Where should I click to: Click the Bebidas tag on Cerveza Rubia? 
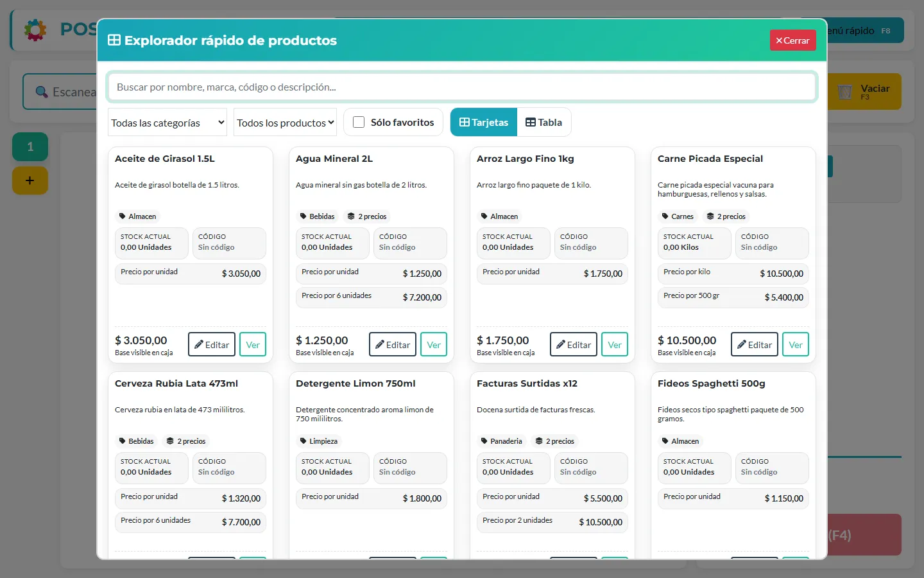click(x=136, y=441)
